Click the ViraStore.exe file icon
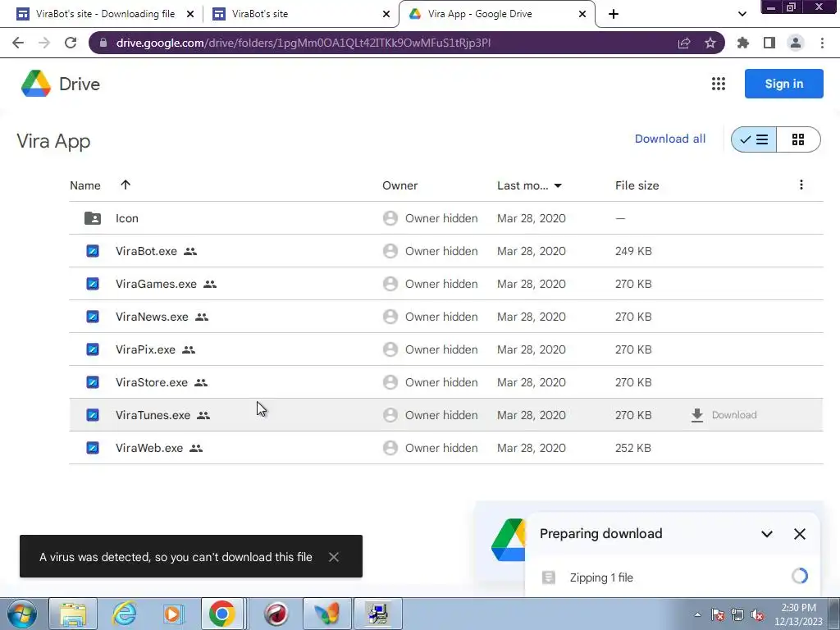The width and height of the screenshot is (840, 630). [92, 382]
